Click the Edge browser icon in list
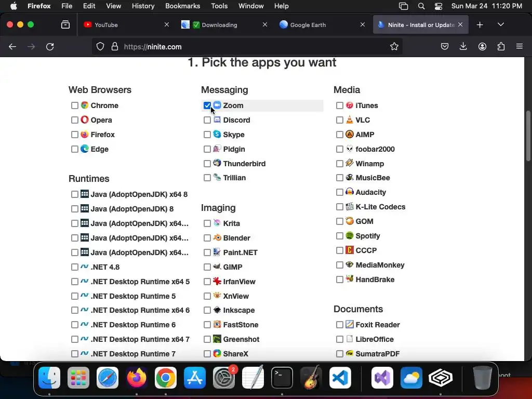 pyautogui.click(x=85, y=149)
